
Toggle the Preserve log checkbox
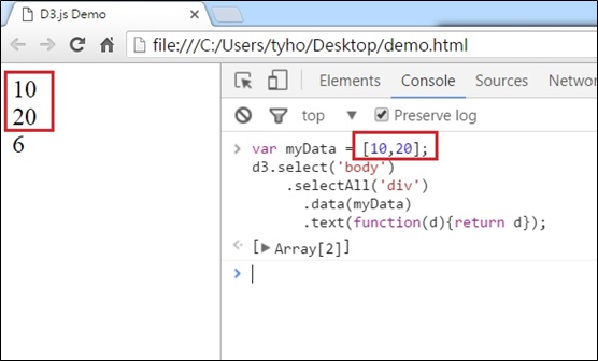coord(381,115)
